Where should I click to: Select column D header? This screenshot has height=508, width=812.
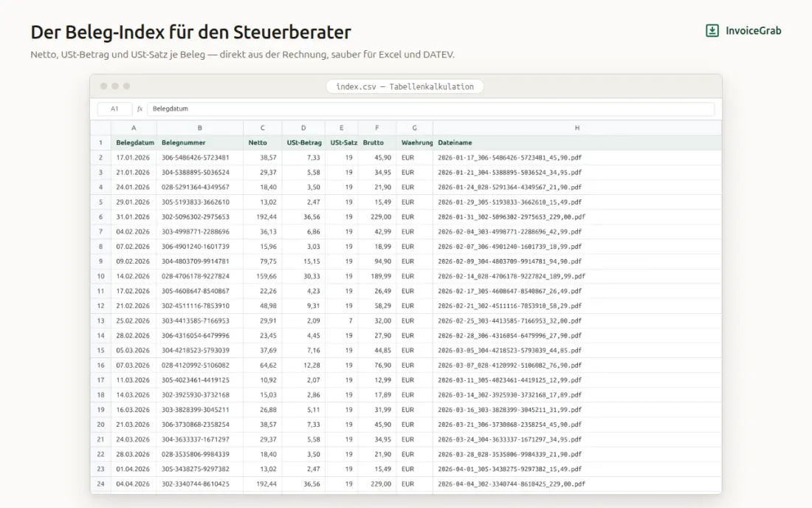click(x=303, y=128)
